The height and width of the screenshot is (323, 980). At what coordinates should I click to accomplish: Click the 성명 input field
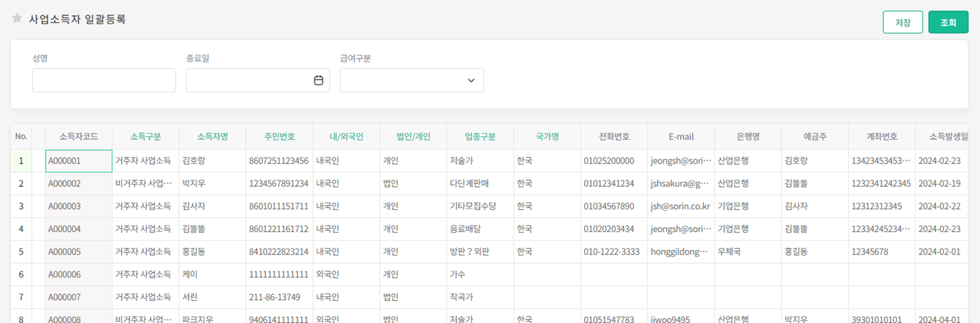(104, 81)
